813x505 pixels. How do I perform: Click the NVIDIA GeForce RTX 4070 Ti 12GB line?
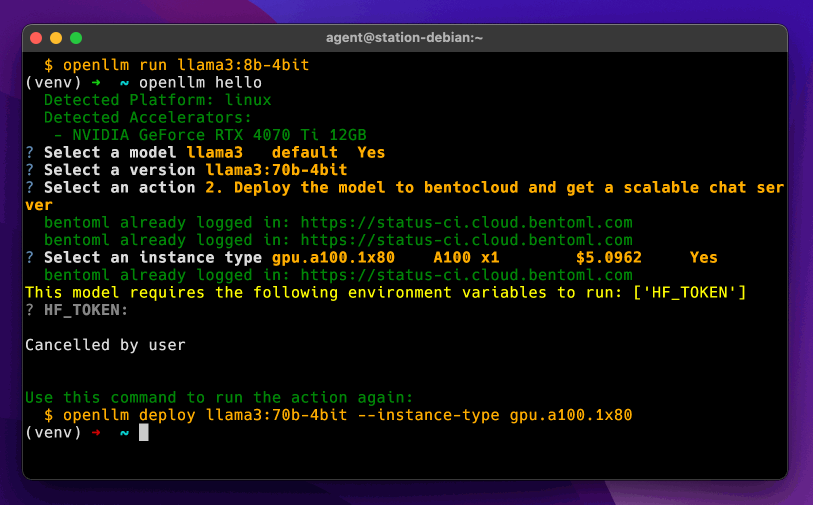point(210,135)
